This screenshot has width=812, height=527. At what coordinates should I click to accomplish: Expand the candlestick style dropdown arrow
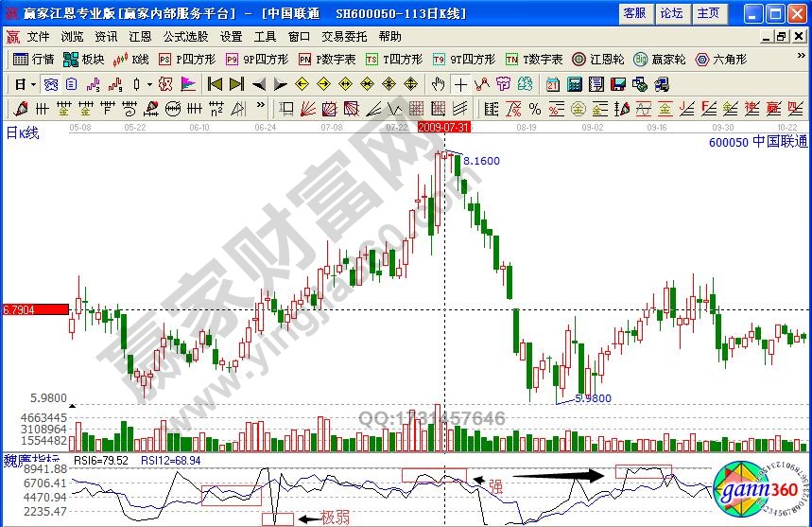point(149,83)
